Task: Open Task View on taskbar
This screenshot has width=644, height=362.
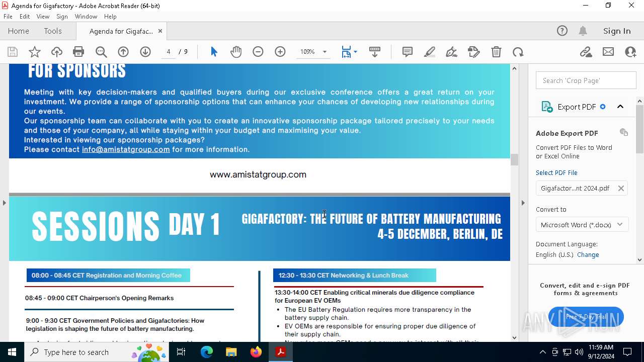Action: [x=181, y=352]
